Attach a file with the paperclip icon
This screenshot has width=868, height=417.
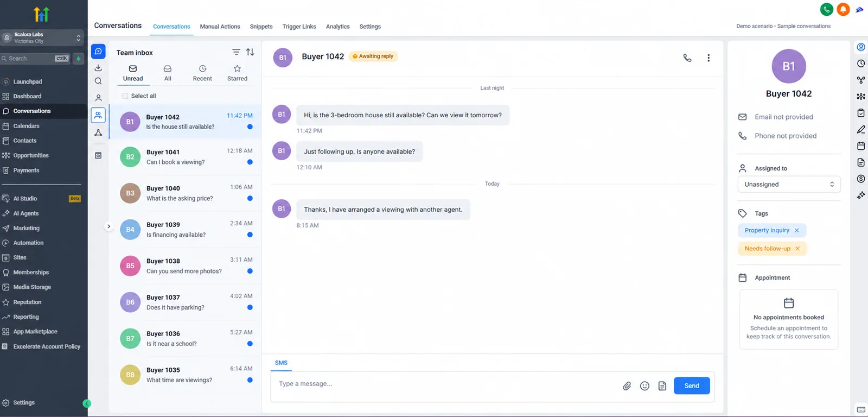[x=627, y=386]
